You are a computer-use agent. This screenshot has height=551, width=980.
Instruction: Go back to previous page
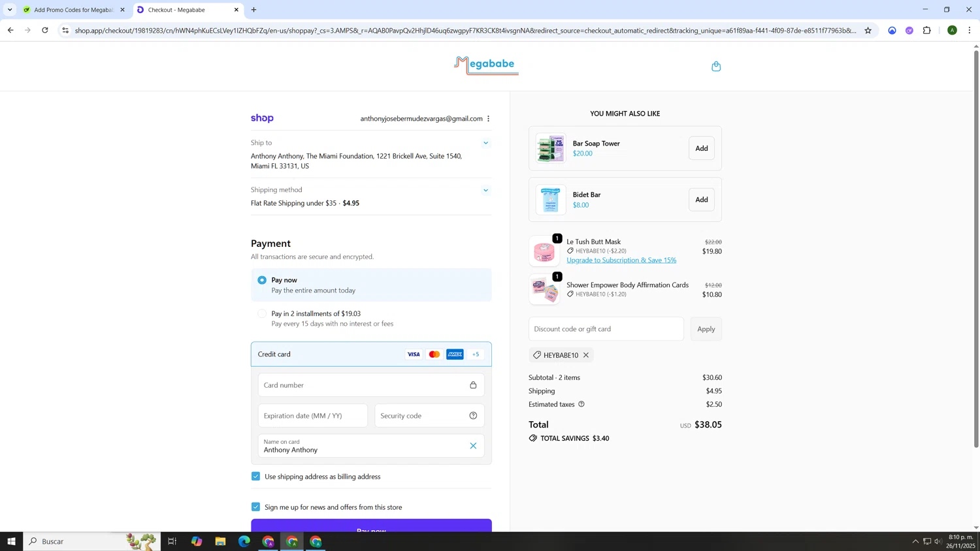pyautogui.click(x=10, y=30)
